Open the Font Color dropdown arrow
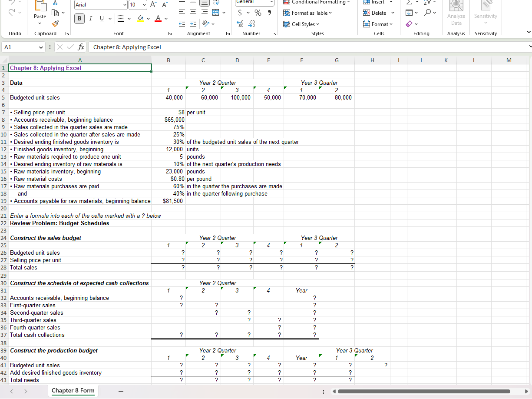 tap(165, 19)
